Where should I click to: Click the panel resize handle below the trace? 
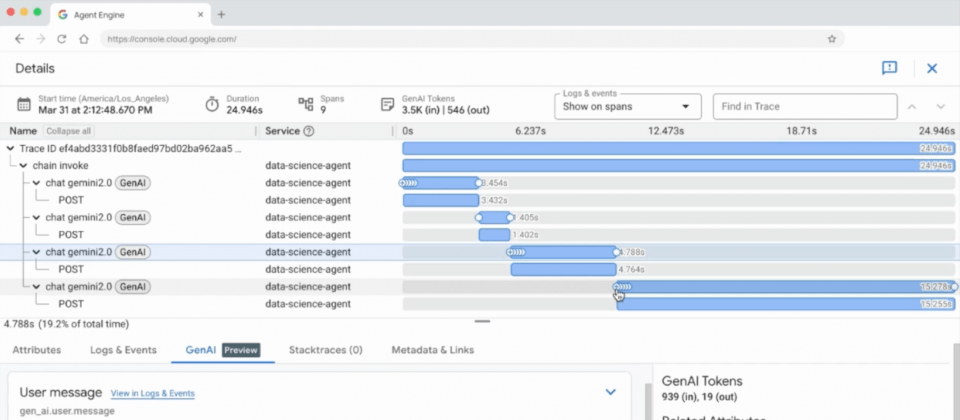coord(482,321)
